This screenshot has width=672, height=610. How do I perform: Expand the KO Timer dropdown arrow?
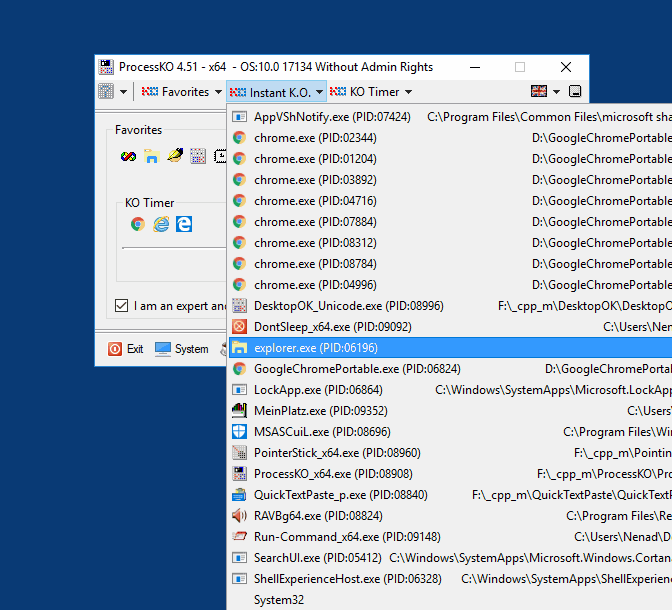(408, 92)
